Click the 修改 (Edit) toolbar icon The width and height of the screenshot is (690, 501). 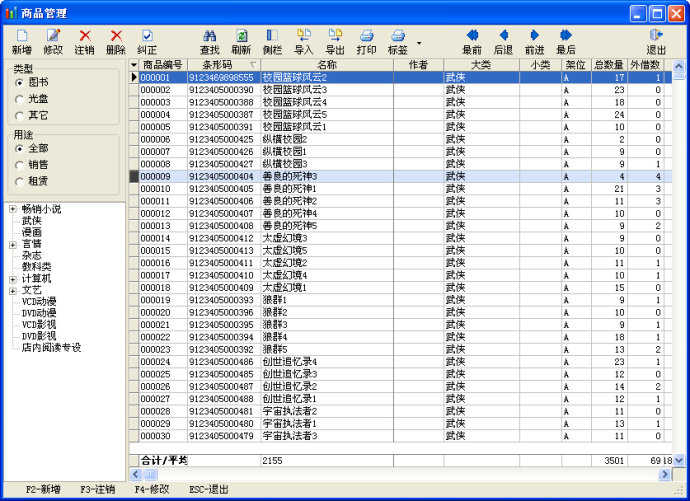53,41
